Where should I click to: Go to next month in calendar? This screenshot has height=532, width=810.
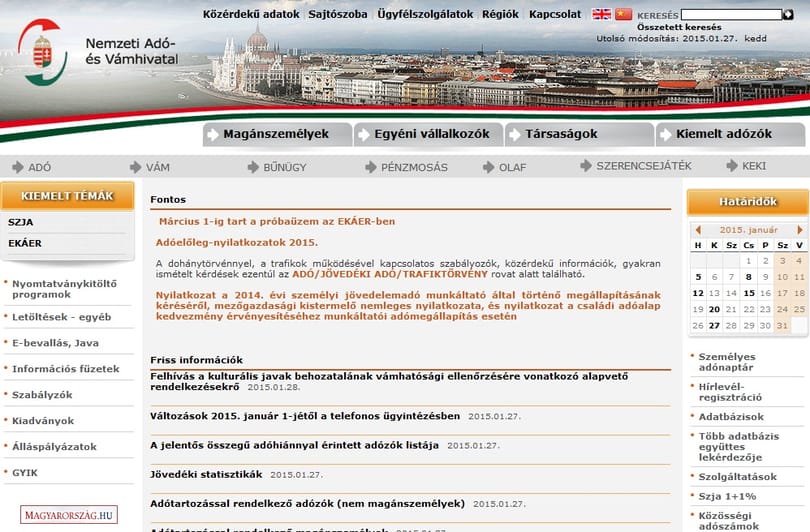click(800, 230)
